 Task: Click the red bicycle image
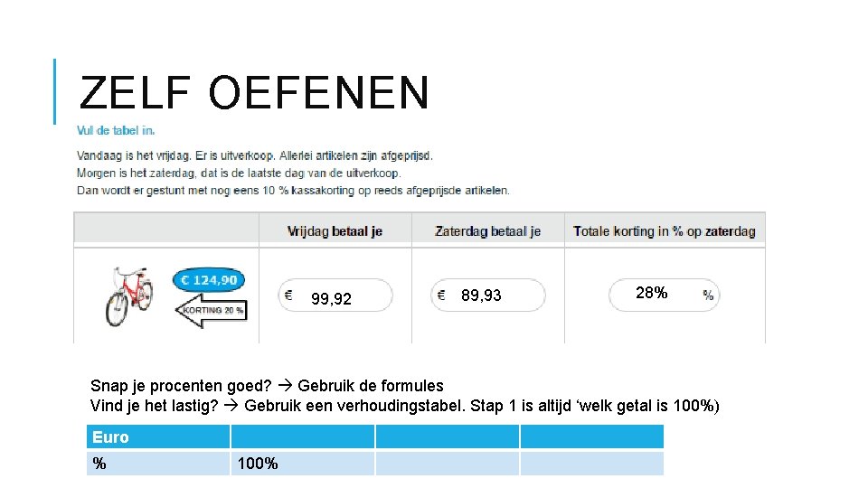pos(128,296)
